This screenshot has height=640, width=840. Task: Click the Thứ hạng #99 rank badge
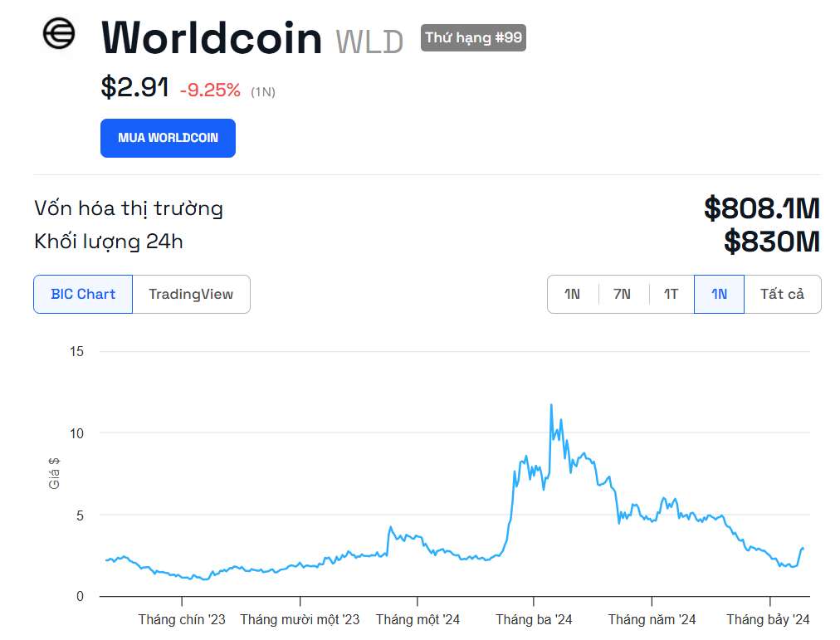point(474,37)
